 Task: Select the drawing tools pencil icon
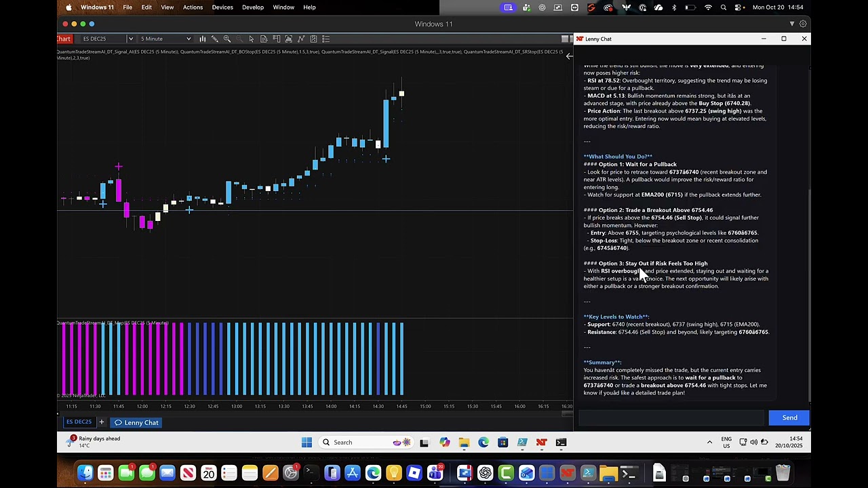pyautogui.click(x=214, y=39)
